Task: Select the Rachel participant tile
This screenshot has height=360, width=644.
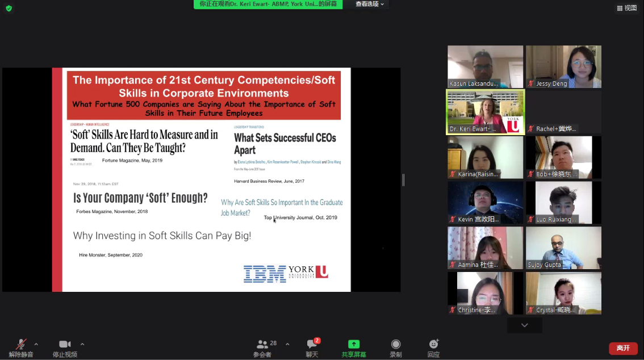Action: 563,112
